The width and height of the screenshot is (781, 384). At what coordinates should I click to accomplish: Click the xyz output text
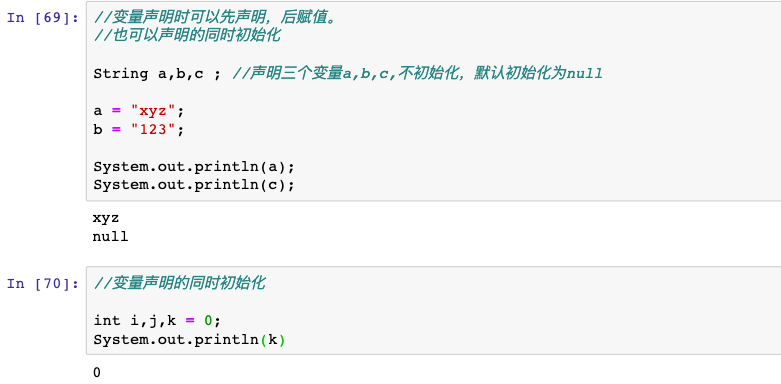[106, 218]
